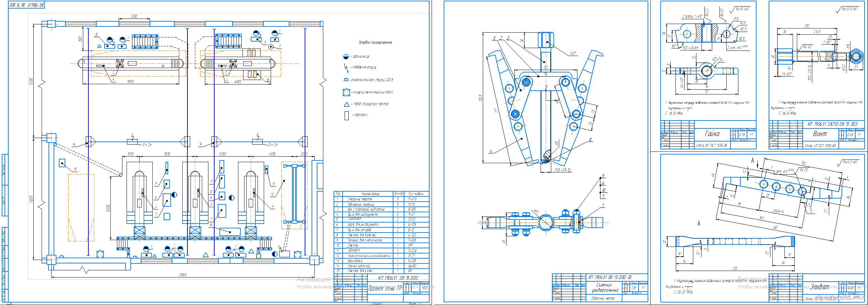Click the 220 V socket legend symbol
The image size is (868, 305).
(x=346, y=80)
